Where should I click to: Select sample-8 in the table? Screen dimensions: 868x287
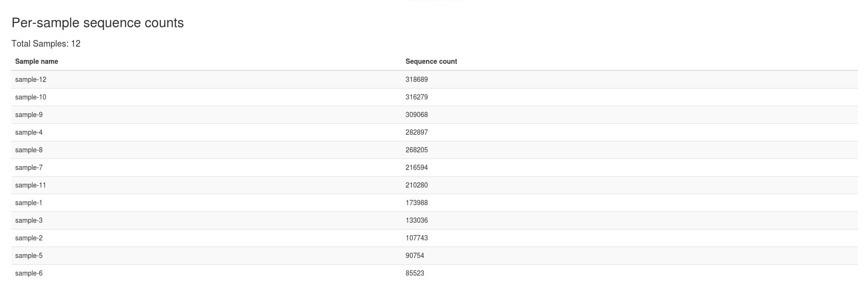pos(29,150)
